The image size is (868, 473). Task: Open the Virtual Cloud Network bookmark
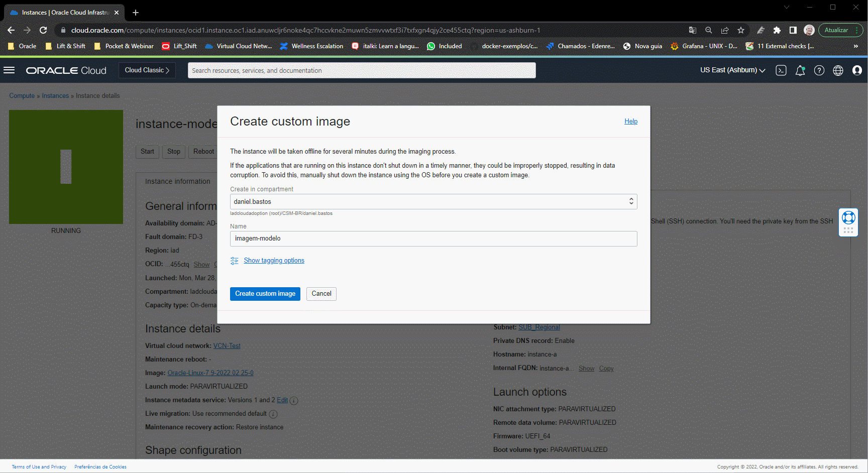pyautogui.click(x=239, y=46)
